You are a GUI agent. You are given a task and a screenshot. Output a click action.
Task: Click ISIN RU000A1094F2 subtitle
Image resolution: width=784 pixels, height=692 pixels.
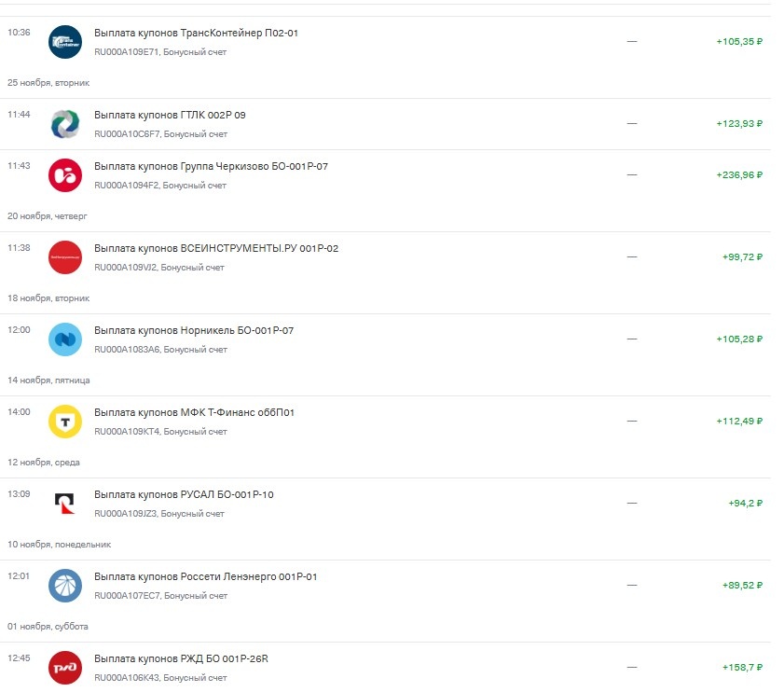pos(160,186)
